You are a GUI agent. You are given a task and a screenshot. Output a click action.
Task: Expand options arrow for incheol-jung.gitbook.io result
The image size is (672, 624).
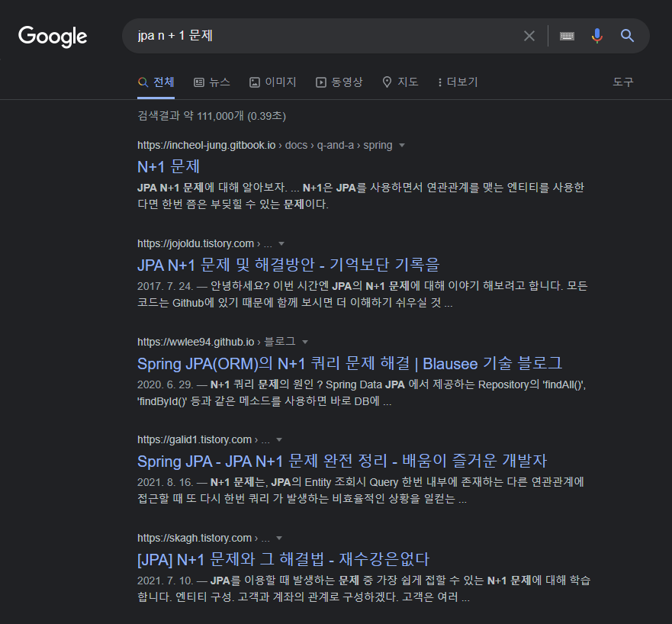click(x=402, y=146)
